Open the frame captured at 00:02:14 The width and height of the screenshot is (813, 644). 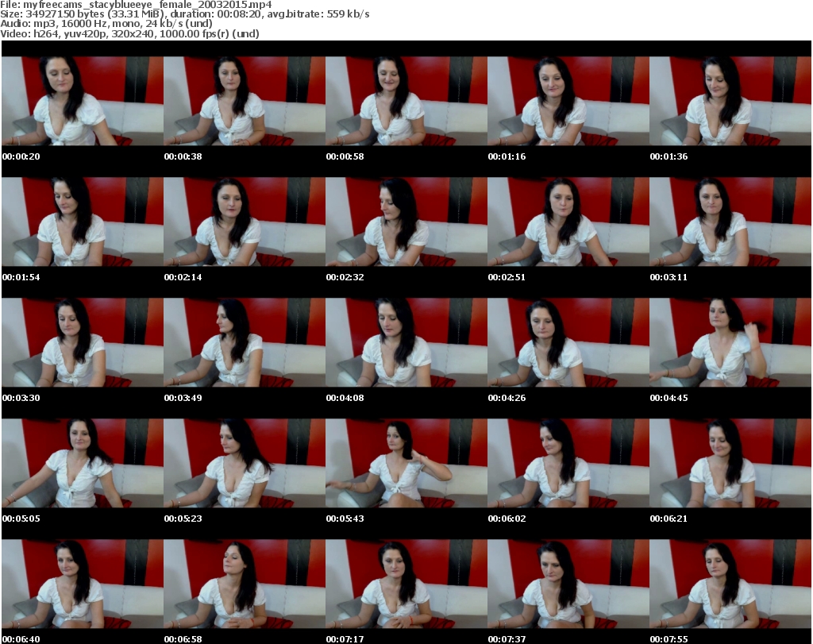[245, 222]
